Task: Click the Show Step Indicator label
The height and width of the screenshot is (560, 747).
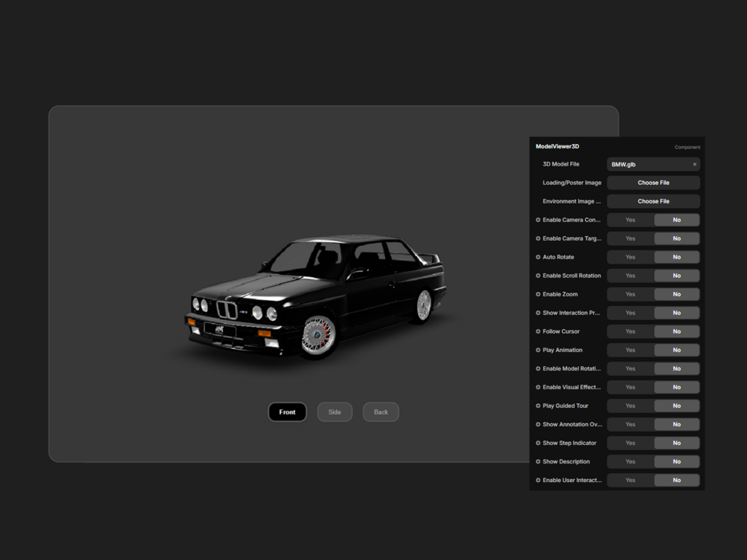Action: pyautogui.click(x=569, y=443)
